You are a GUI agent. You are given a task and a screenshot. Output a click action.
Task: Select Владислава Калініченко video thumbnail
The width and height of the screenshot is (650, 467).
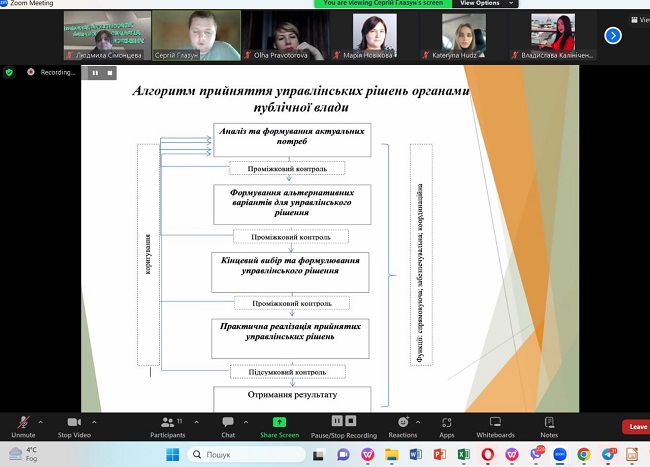(x=553, y=36)
